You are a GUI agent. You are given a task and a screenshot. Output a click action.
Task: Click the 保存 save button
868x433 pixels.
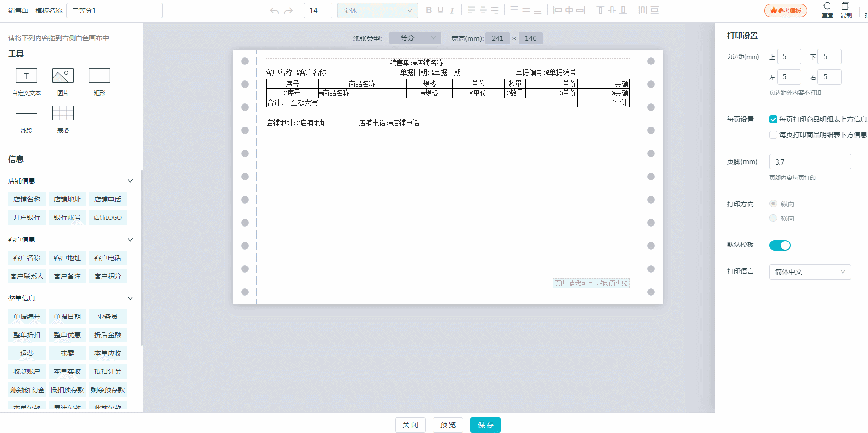point(485,425)
